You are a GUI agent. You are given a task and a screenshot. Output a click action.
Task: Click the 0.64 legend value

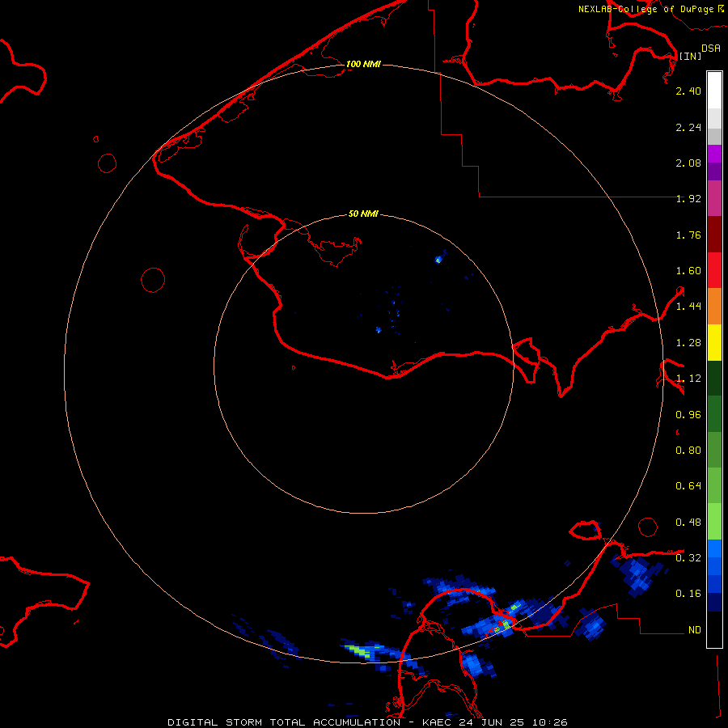tap(688, 486)
